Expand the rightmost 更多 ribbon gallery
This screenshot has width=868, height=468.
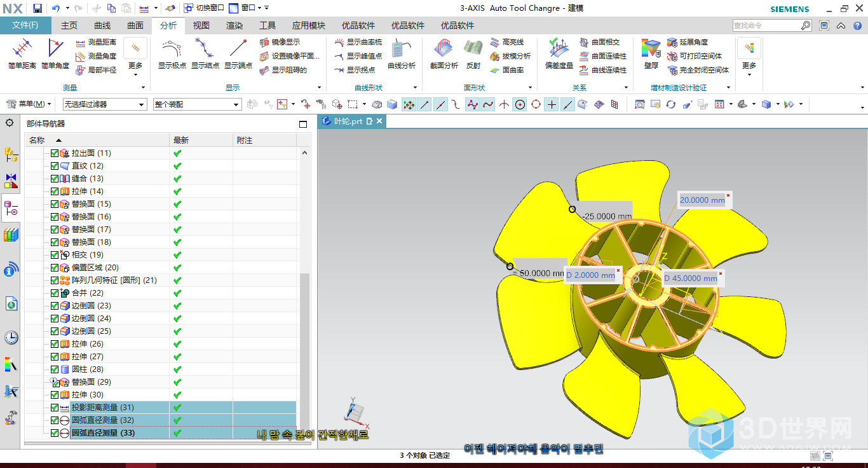pos(749,57)
